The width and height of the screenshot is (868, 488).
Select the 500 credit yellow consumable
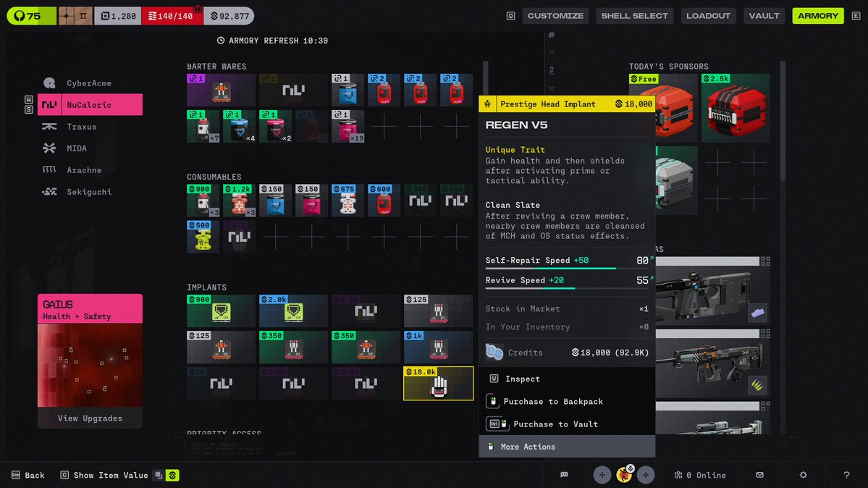pyautogui.click(x=203, y=237)
